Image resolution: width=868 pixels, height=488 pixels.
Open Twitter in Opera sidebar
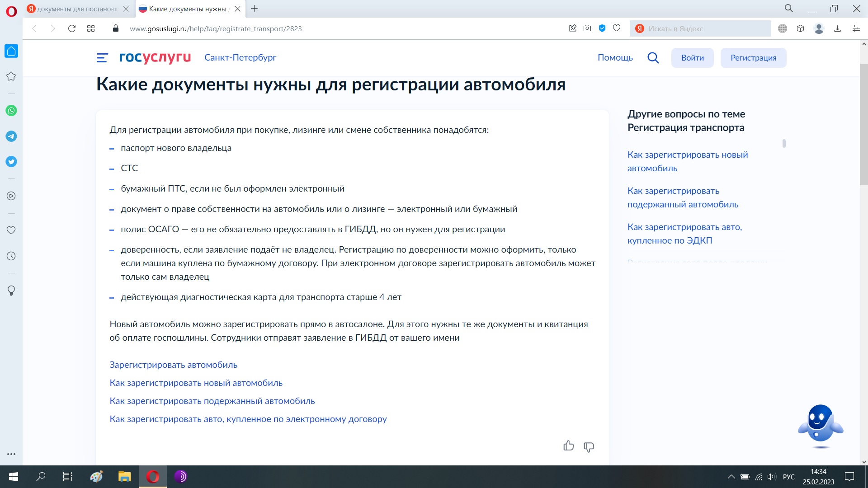click(x=11, y=162)
